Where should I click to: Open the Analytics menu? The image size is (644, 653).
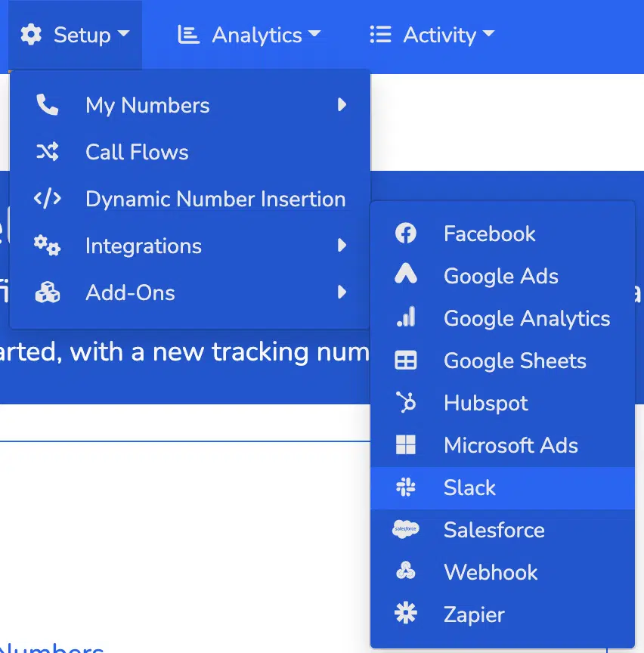point(249,35)
